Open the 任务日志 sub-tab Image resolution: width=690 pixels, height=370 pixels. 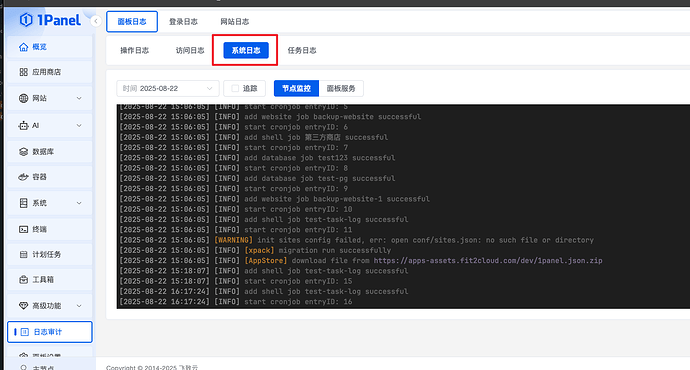click(302, 51)
